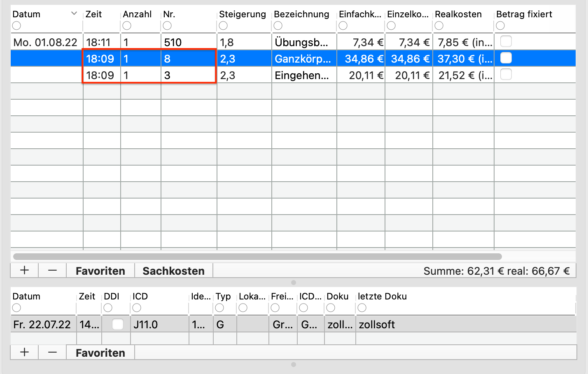Add a new billing entry with plus button above Favoriten
Screen dimensions: 588x374
pyautogui.click(x=24, y=271)
